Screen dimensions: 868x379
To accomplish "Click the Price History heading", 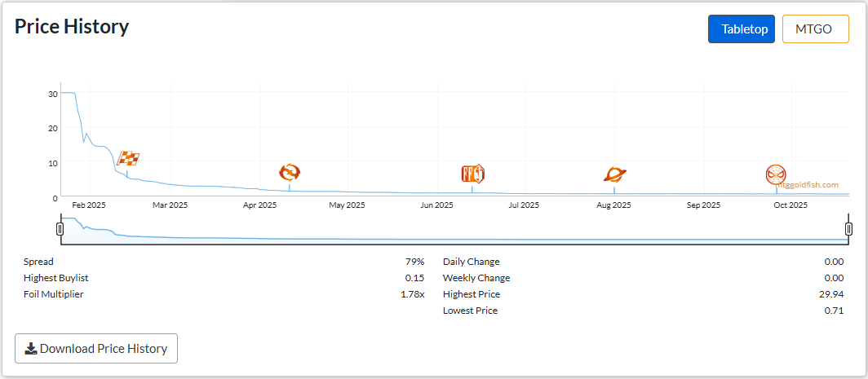I will [x=72, y=27].
